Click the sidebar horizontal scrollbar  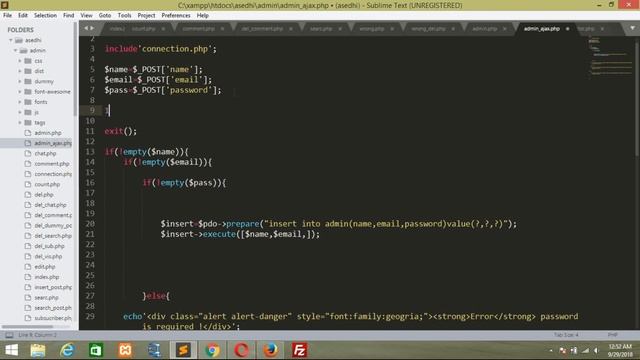point(27,327)
